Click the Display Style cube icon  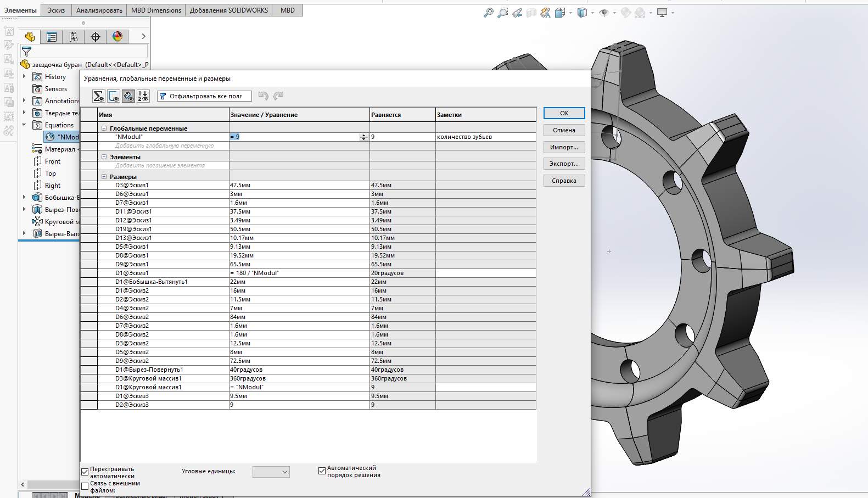583,13
